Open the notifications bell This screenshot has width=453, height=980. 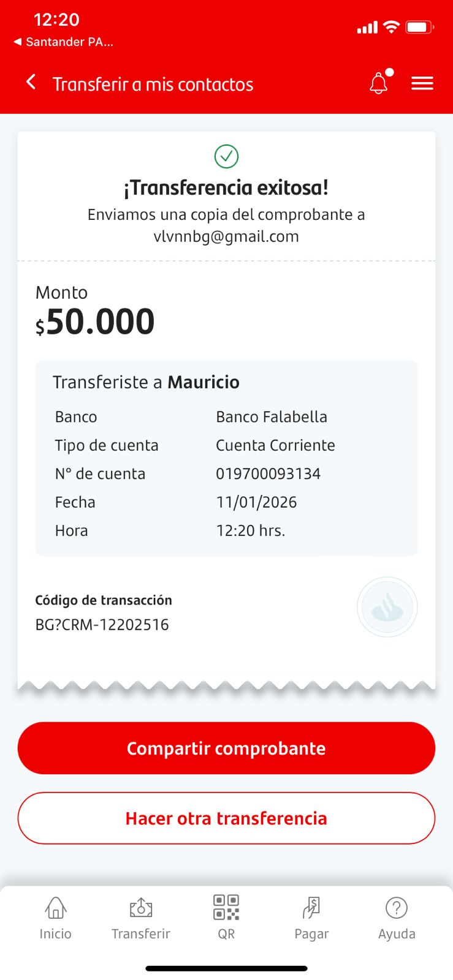pos(379,83)
